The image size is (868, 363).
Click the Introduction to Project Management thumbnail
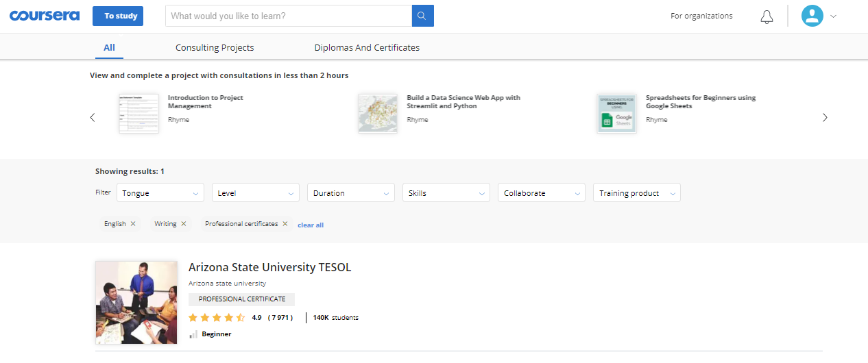click(138, 114)
